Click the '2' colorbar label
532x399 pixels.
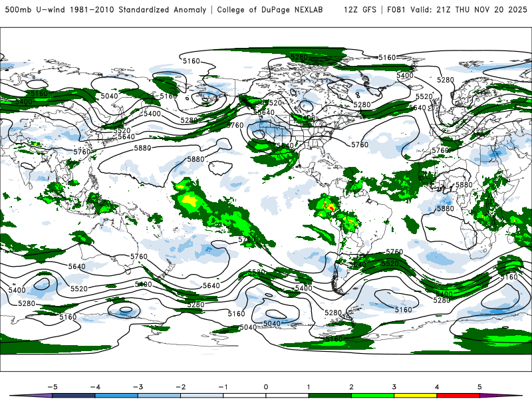pos(351,387)
